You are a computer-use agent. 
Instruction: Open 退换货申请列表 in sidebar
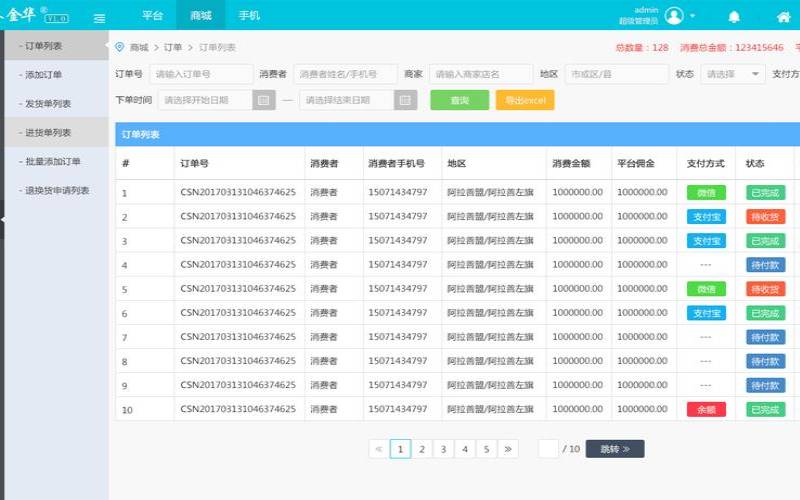click(x=57, y=190)
